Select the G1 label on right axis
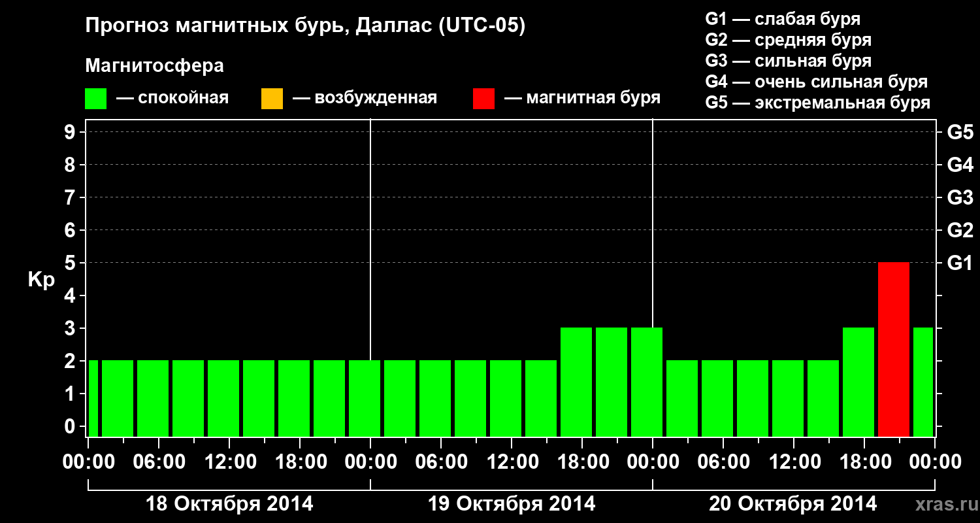This screenshot has height=523, width=980. pos(960,263)
